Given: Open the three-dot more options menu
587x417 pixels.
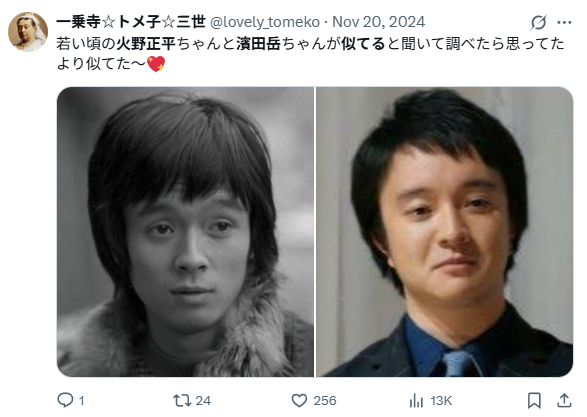Looking at the screenshot, I should pos(564,22).
